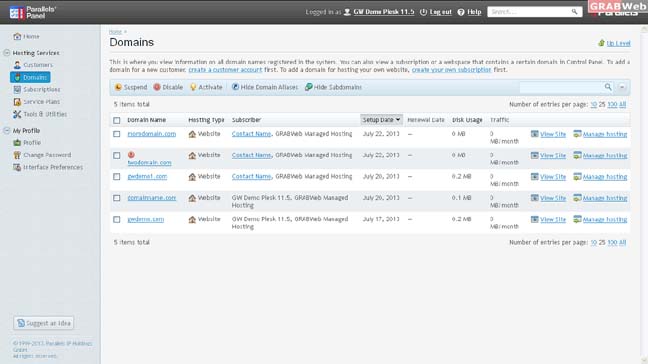Open the moredomain.com domain link
This screenshot has height=364, width=648.
point(152,134)
